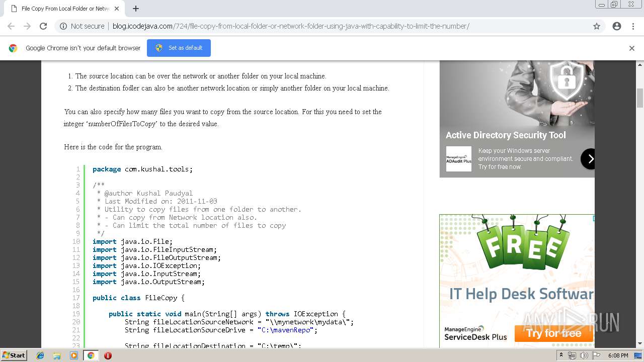Open Action Center flag icon

(x=596, y=355)
